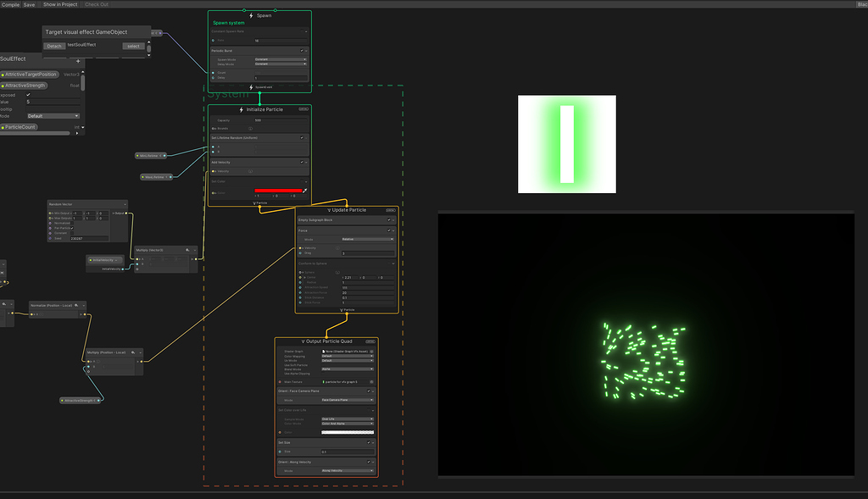Click the plus icon to add a SoulEffect property
The width and height of the screenshot is (868, 499).
(x=78, y=61)
